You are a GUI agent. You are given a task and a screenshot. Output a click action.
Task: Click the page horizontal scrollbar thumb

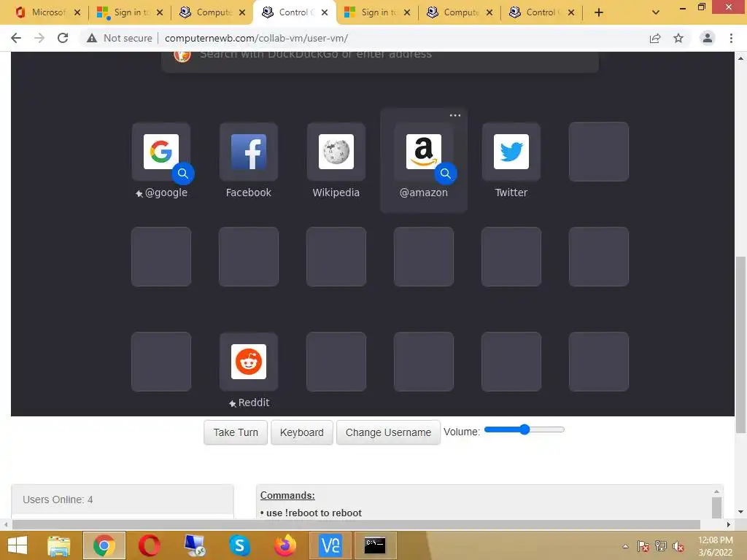(x=356, y=525)
